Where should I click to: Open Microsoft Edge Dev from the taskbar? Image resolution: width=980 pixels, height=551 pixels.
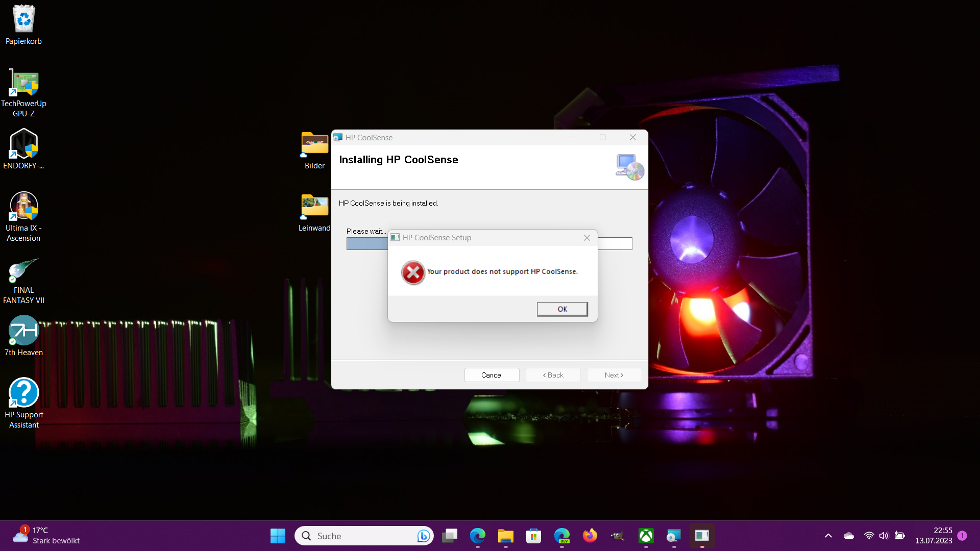[561, 536]
